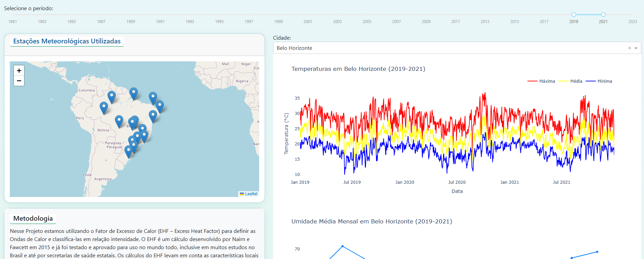
Task: Open the Leaflet attribution link
Action: click(x=251, y=194)
